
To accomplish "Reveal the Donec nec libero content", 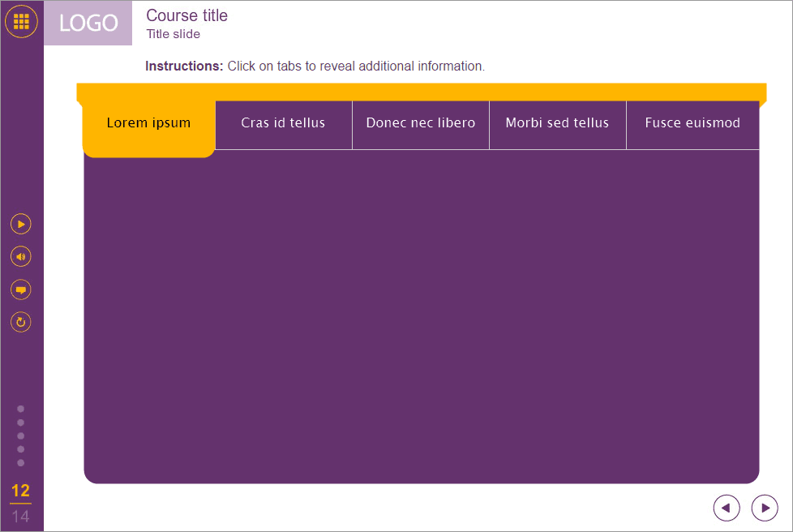I will (x=420, y=123).
